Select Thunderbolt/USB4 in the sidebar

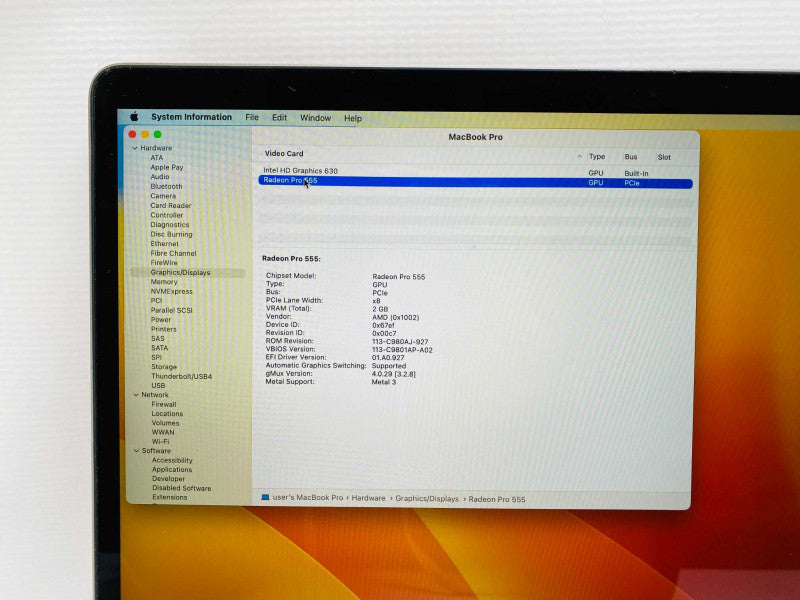coord(182,376)
